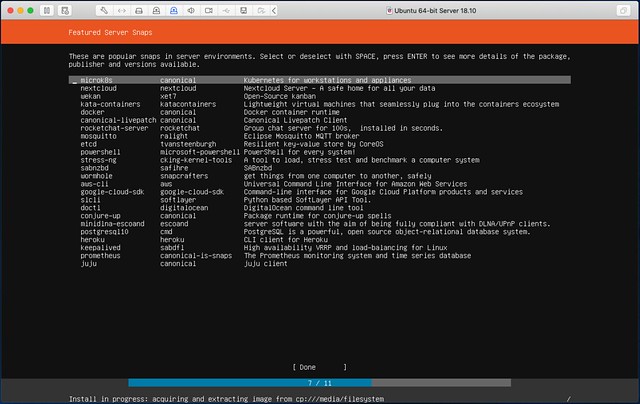Click the Featured Server Snaps heading
Image resolution: width=640 pixels, height=404 pixels.
click(110, 32)
